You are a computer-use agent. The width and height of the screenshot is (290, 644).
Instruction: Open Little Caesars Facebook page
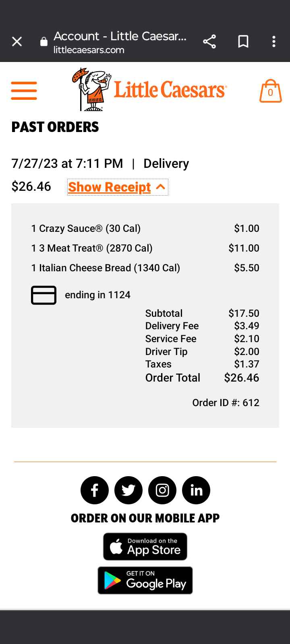pyautogui.click(x=95, y=490)
